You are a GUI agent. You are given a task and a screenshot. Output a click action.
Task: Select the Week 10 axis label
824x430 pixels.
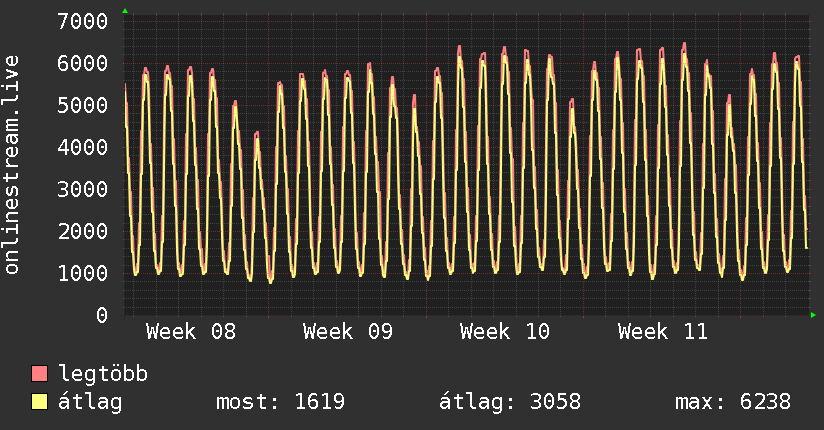pos(505,332)
